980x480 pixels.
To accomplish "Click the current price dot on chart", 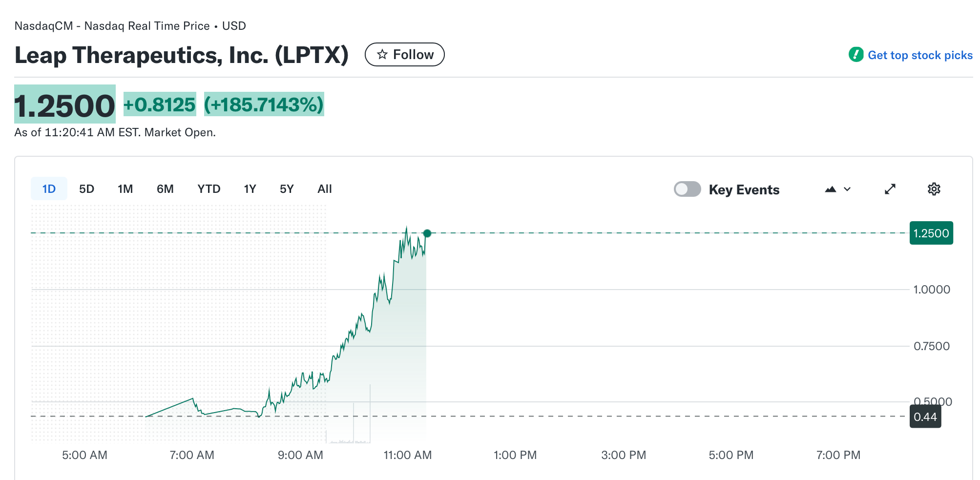I will (x=427, y=233).
